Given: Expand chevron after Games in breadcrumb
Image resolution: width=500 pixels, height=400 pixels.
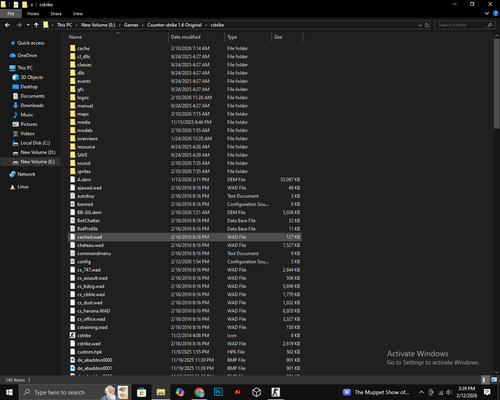Looking at the screenshot, I should [143, 25].
